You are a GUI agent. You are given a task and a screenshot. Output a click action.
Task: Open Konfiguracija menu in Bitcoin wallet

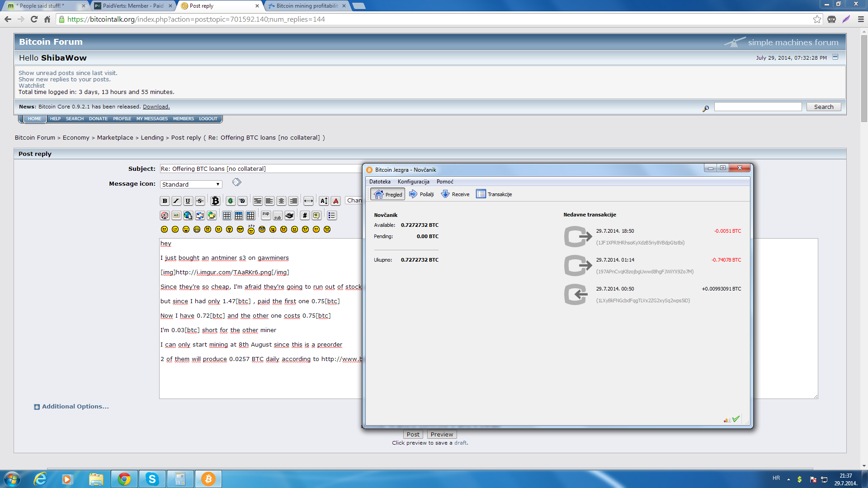click(x=413, y=182)
